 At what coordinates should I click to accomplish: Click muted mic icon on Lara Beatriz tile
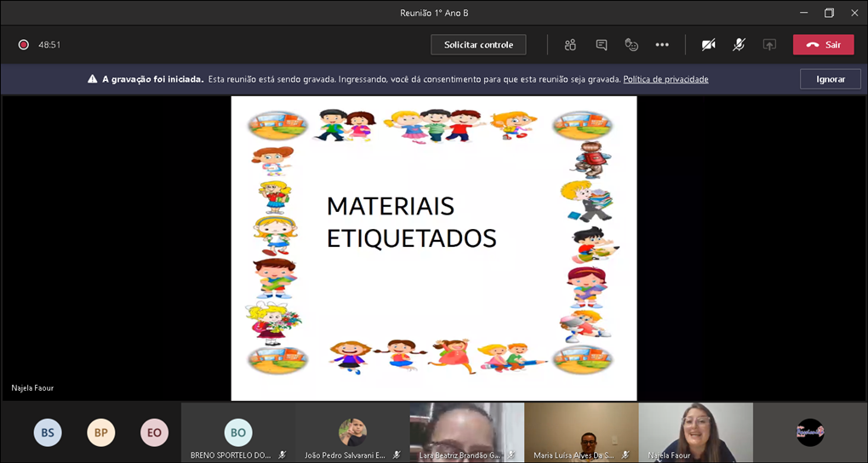(x=511, y=455)
